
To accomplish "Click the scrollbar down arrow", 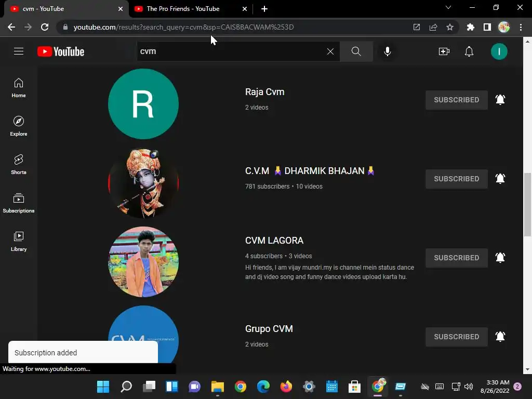I will point(527,369).
